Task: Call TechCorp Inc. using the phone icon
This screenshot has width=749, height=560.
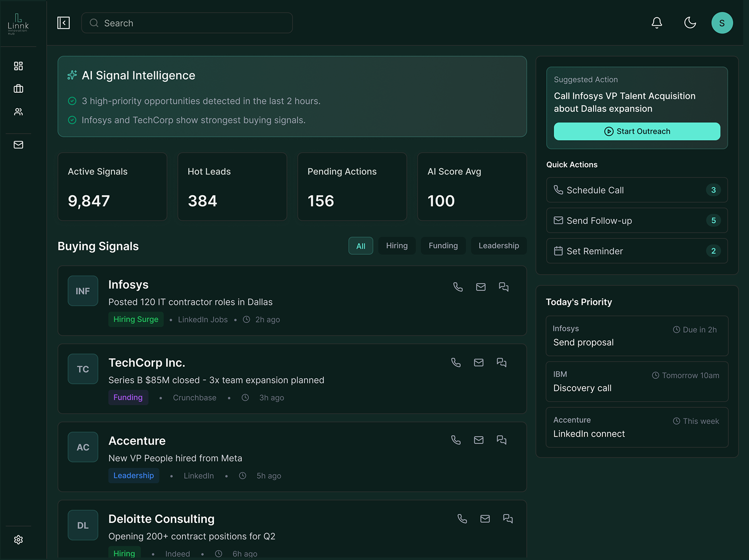Action: pos(456,362)
